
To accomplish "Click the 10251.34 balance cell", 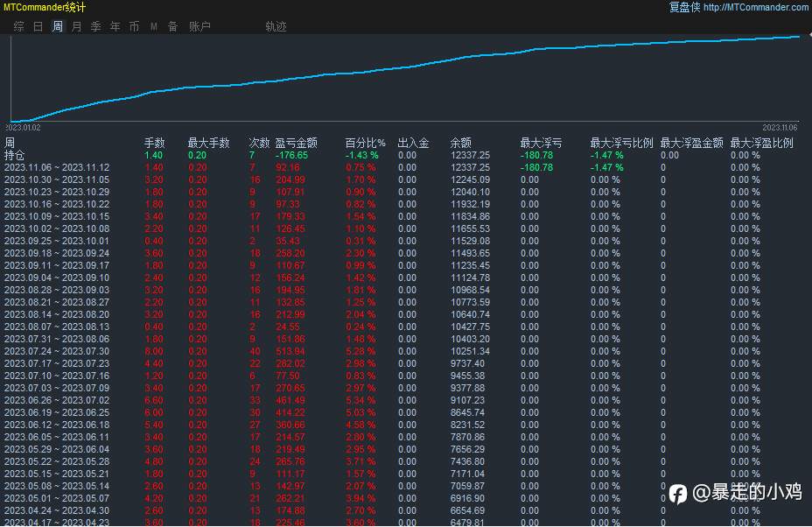I will tap(470, 351).
